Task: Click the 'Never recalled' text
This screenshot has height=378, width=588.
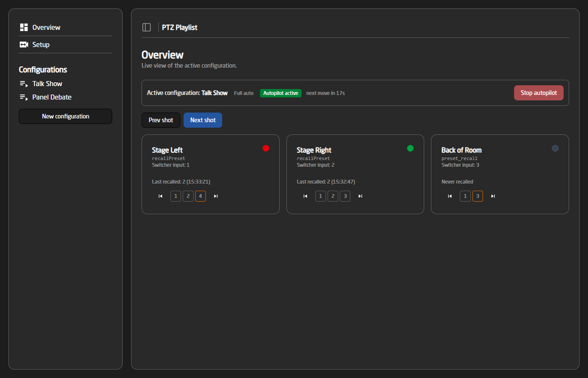Action: [457, 182]
